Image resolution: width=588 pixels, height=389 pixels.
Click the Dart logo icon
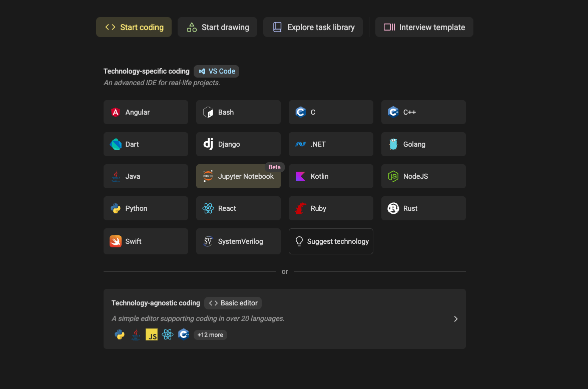pos(116,144)
